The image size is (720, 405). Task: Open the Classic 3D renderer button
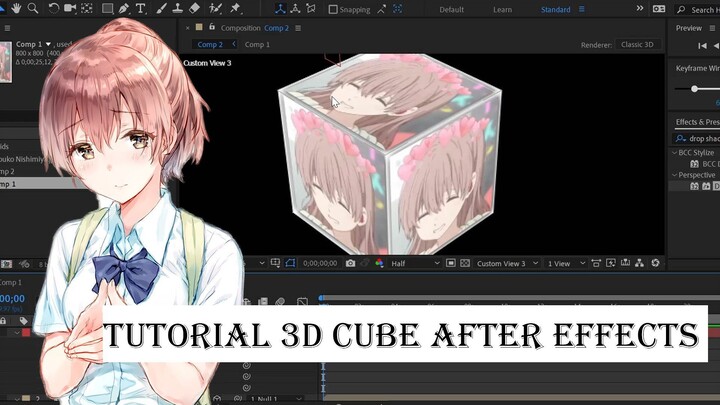coord(637,45)
